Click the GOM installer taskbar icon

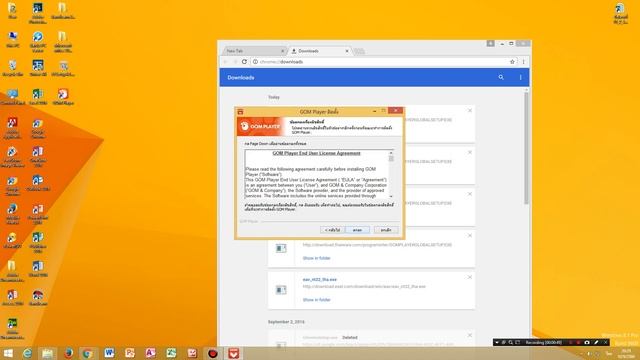pyautogui.click(x=233, y=353)
